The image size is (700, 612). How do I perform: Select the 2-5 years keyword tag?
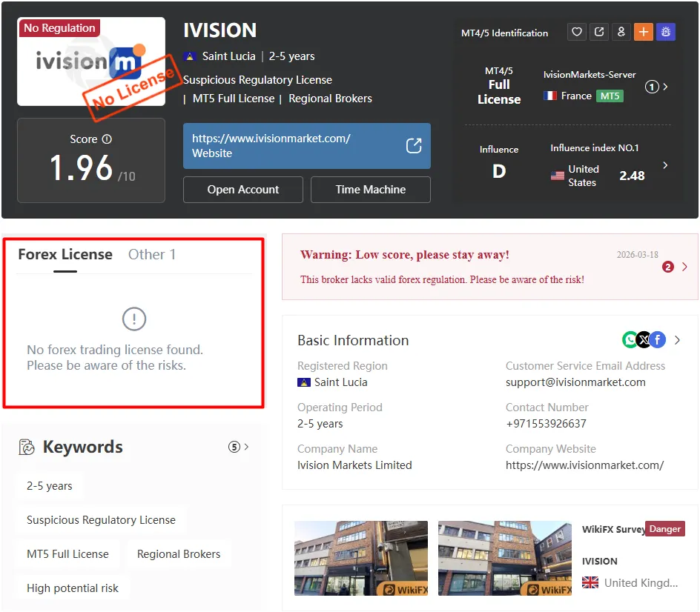50,486
